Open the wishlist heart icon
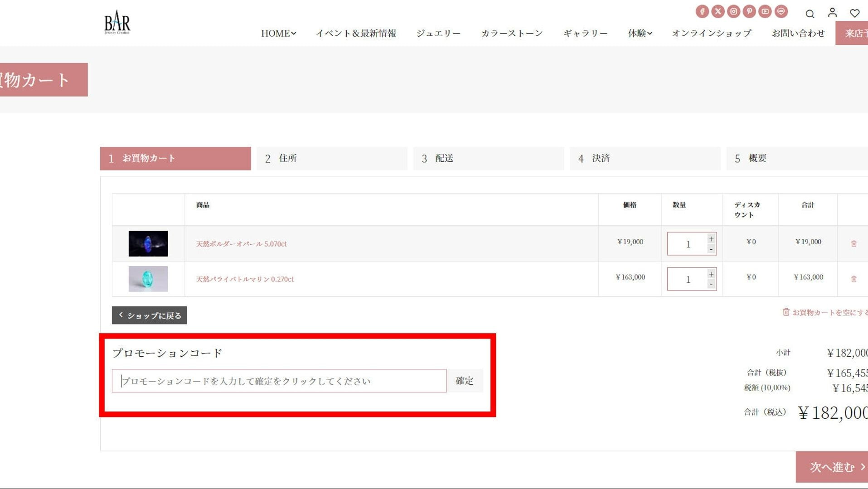868x489 pixels. [x=854, y=13]
